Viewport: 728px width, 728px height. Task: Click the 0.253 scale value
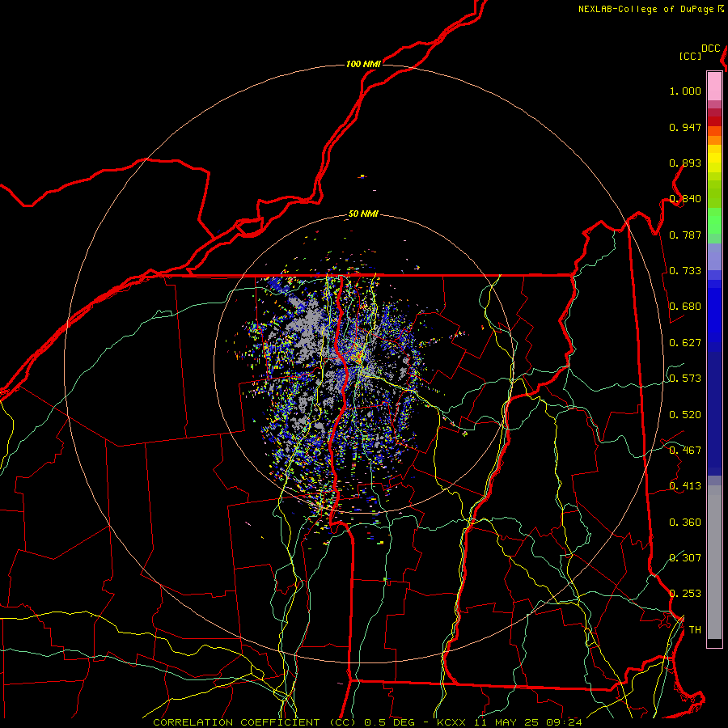[x=685, y=594]
